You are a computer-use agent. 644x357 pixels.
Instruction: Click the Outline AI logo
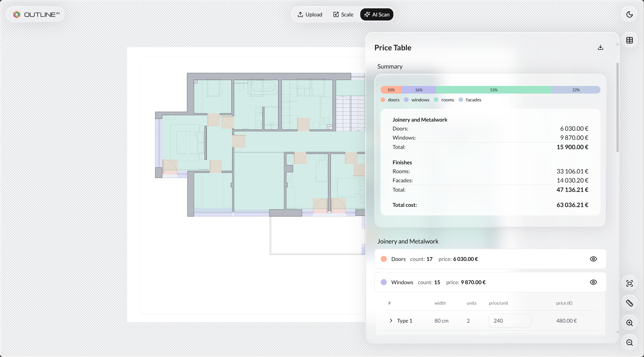click(x=36, y=14)
